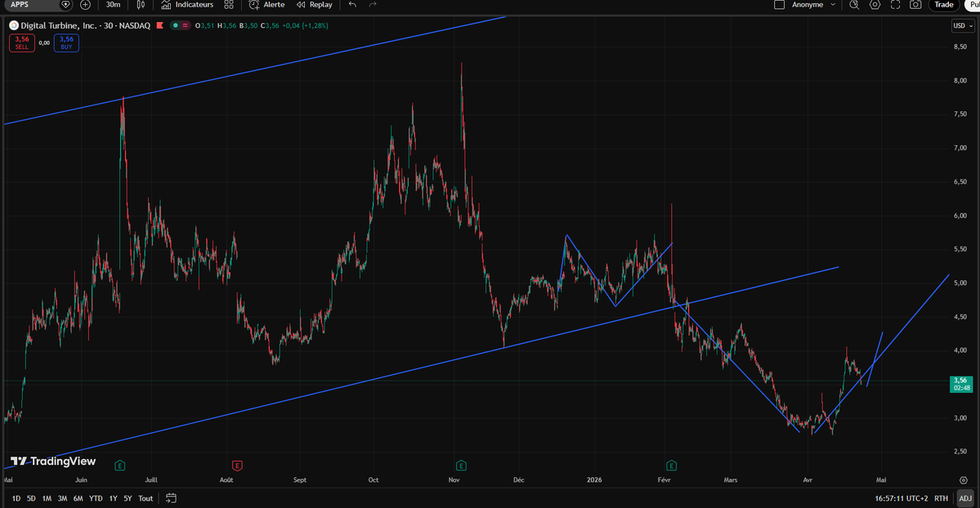980x508 pixels.
Task: Click the pink approximate data indicator
Action: [186, 25]
